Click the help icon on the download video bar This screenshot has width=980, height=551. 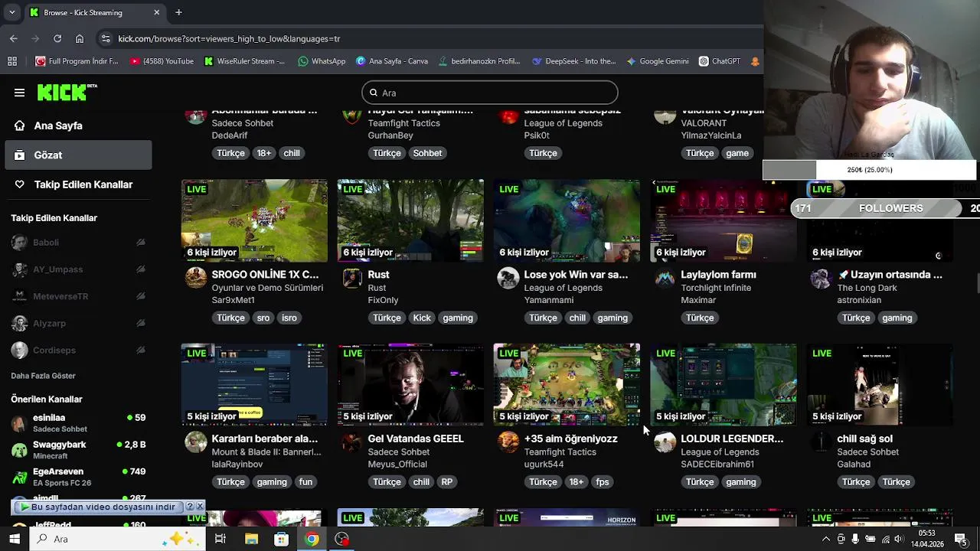(x=190, y=507)
